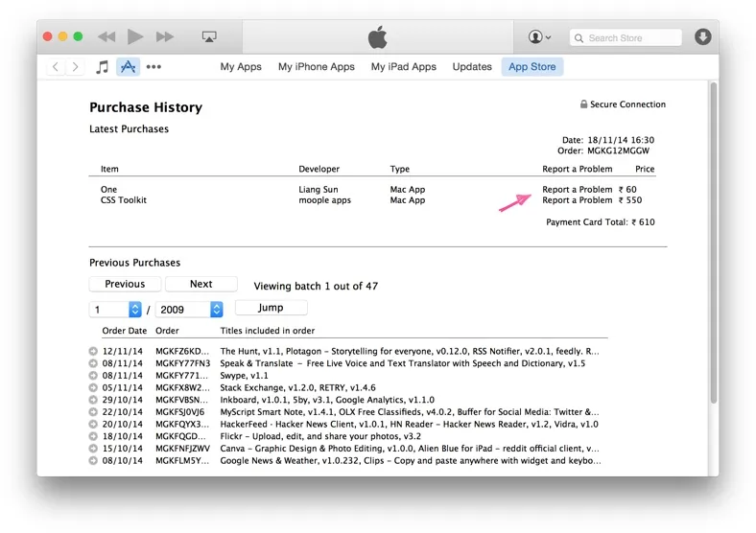Expand order dated 20/10/14
The width and height of the screenshot is (756, 533).
pyautogui.click(x=93, y=424)
